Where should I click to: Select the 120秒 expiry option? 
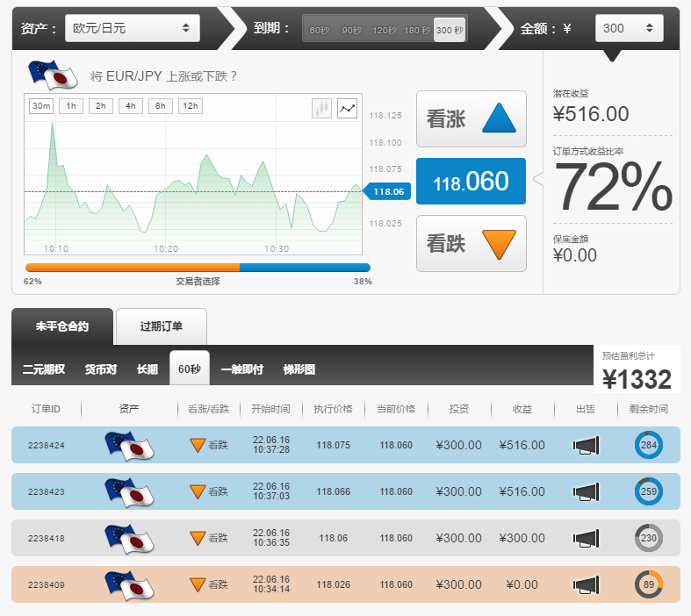385,30
